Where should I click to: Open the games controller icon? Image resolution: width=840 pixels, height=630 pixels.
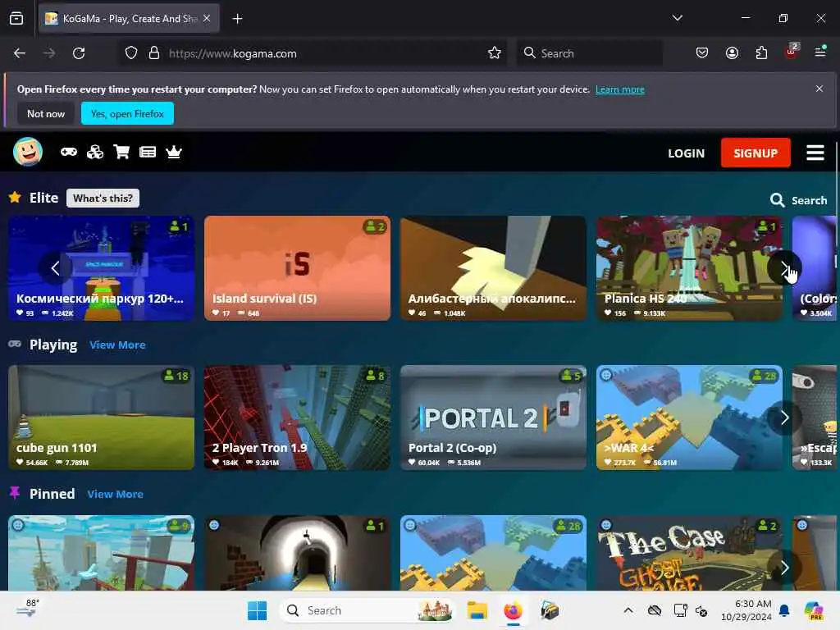[69, 152]
